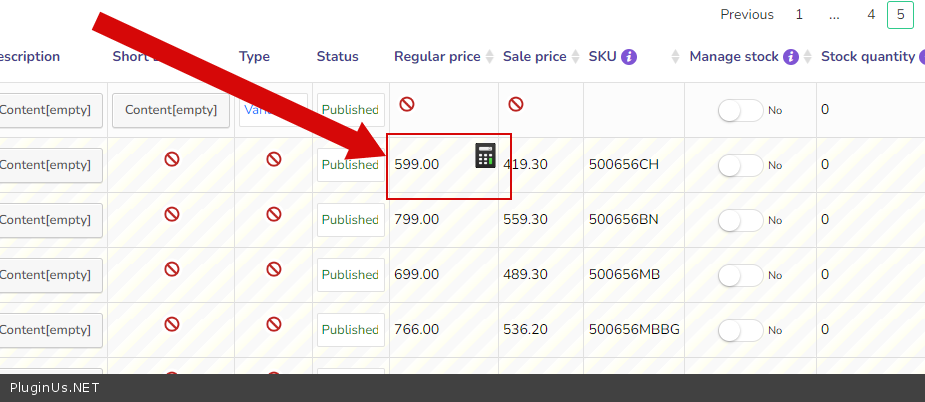Screen dimensions: 925x402
Task: Click the info icon beside SKU header
Action: [x=629, y=57]
